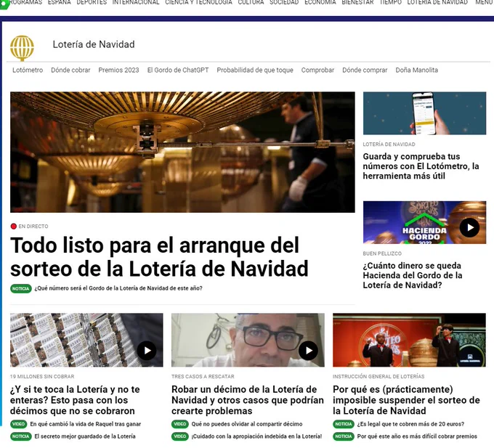Open the Comprobar section
This screenshot has width=494, height=448.
click(x=317, y=70)
